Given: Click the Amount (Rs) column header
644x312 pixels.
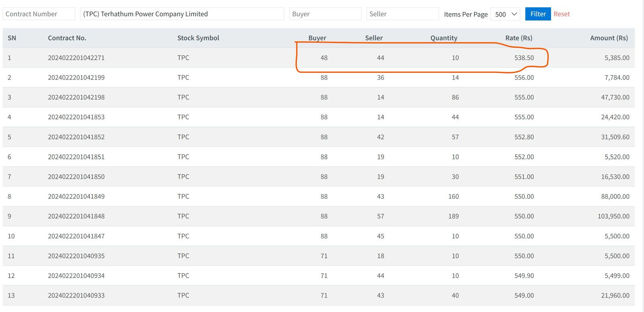Looking at the screenshot, I should click(x=609, y=38).
